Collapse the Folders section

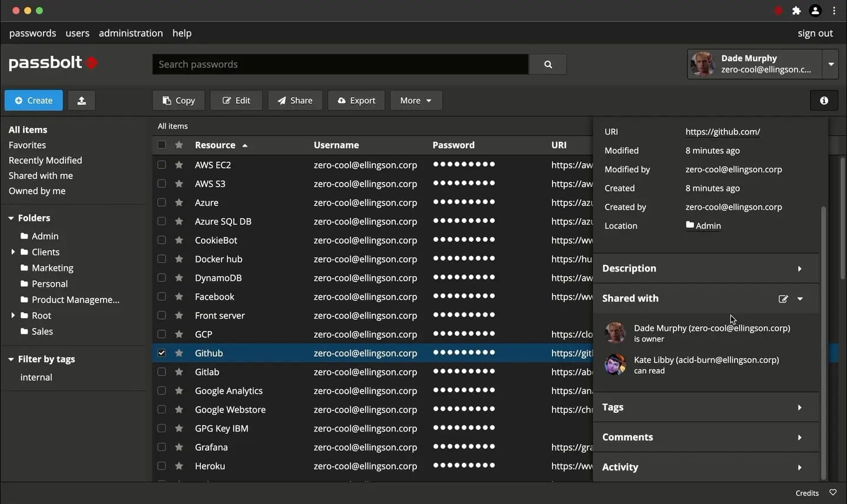click(11, 218)
